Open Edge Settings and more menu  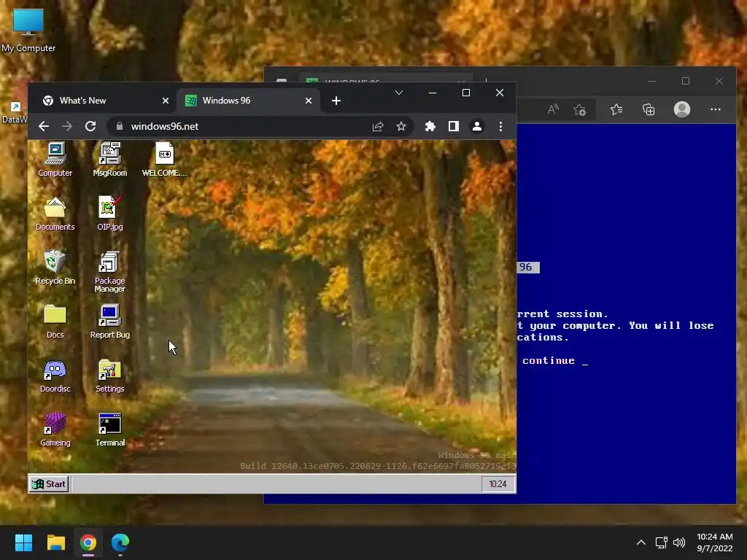point(715,109)
